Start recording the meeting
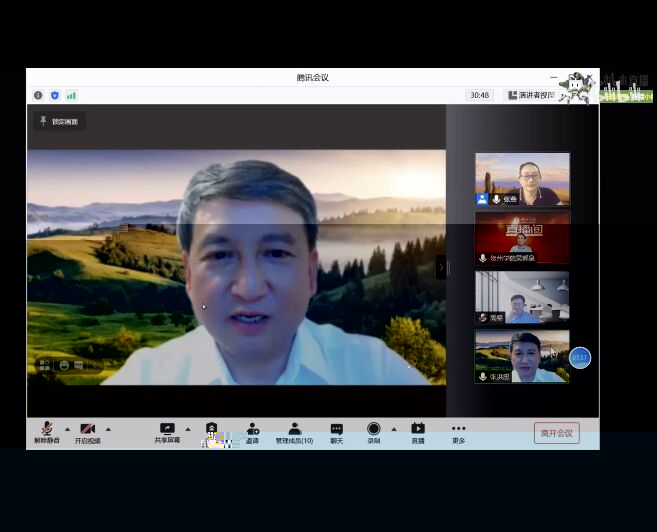The image size is (657, 532). pos(373,433)
